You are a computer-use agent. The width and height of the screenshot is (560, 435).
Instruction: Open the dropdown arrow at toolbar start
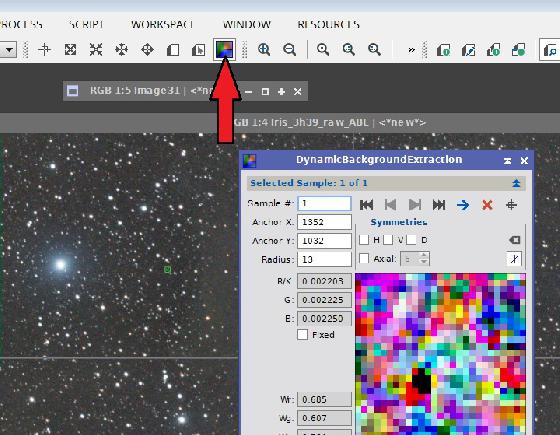coord(9,49)
